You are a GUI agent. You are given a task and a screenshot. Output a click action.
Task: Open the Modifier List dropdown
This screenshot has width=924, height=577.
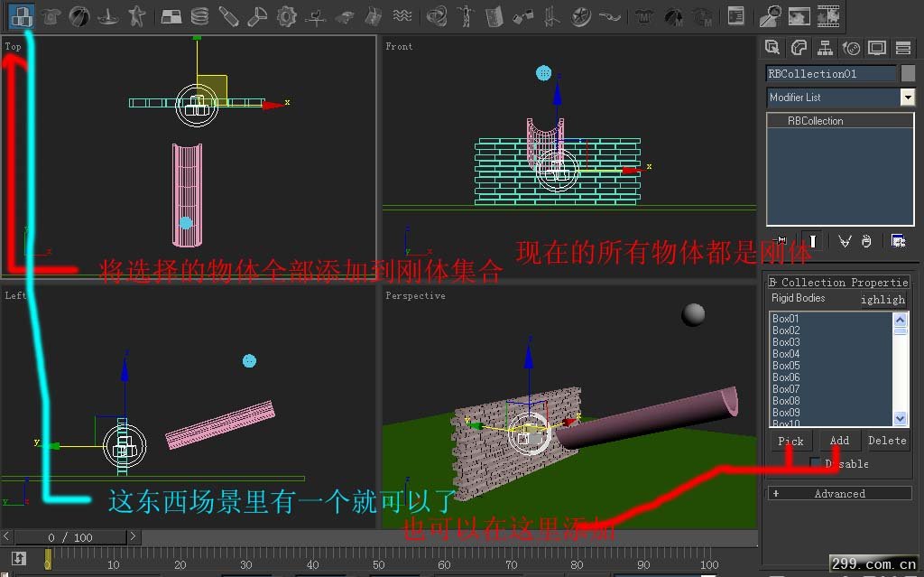click(907, 97)
